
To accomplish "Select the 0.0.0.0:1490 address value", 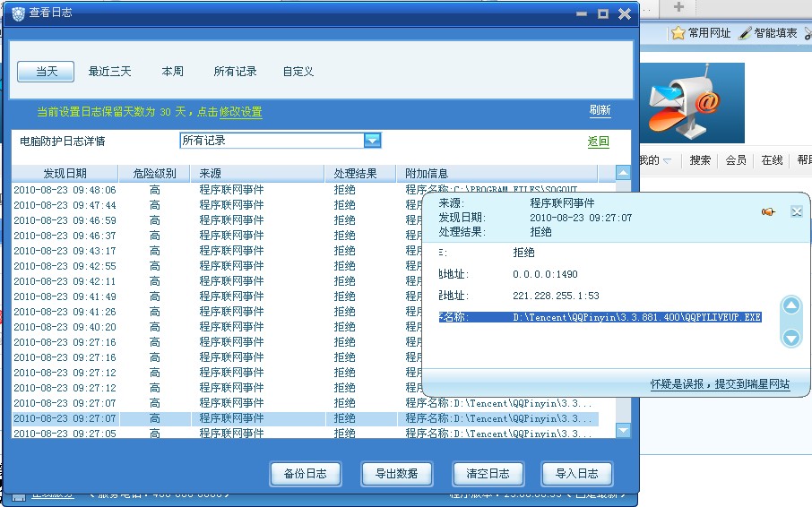I will click(x=545, y=274).
